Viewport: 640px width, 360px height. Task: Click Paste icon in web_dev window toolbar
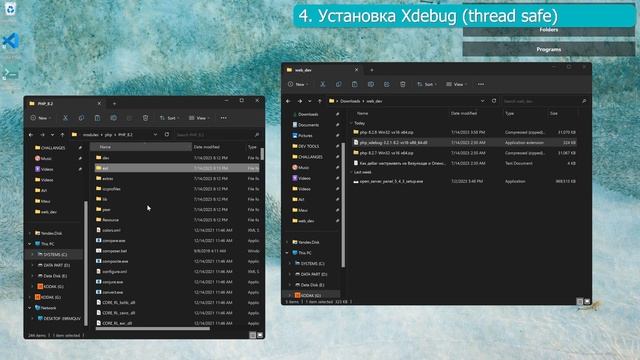click(354, 84)
